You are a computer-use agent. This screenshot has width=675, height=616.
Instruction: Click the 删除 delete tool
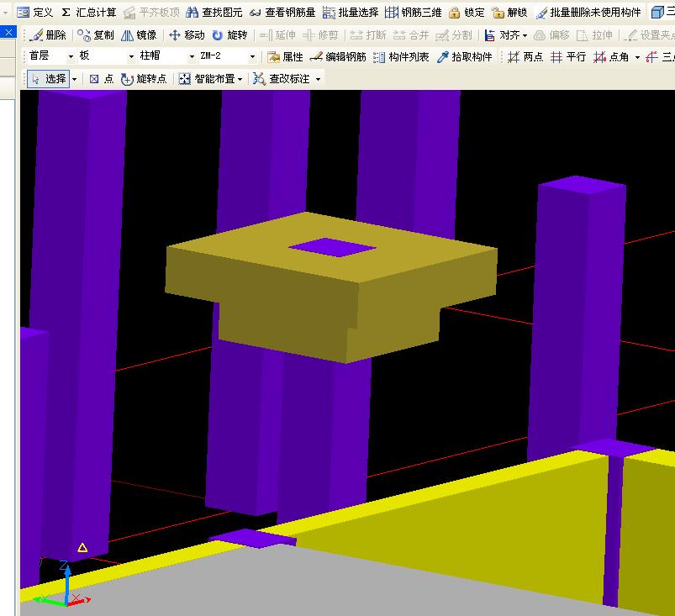coord(48,34)
